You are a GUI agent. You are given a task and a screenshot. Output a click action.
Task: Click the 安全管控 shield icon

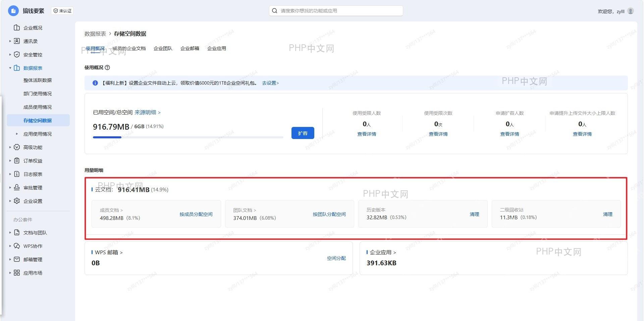pos(17,54)
